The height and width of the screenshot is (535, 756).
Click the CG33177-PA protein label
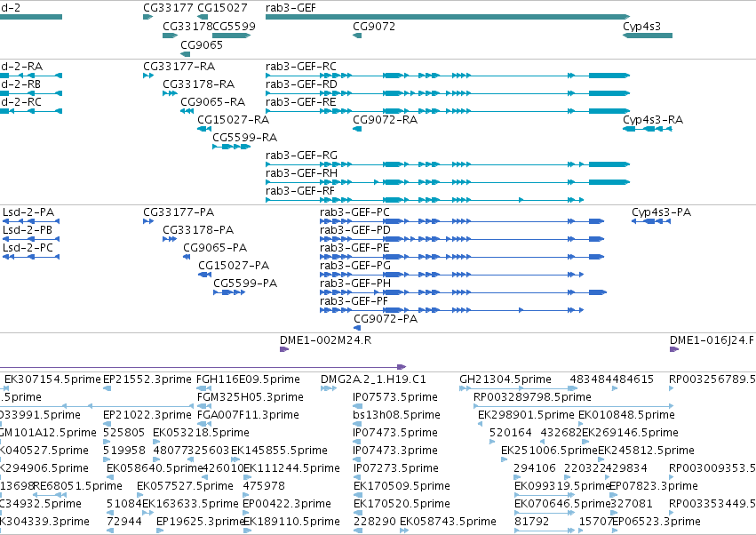coord(179,212)
